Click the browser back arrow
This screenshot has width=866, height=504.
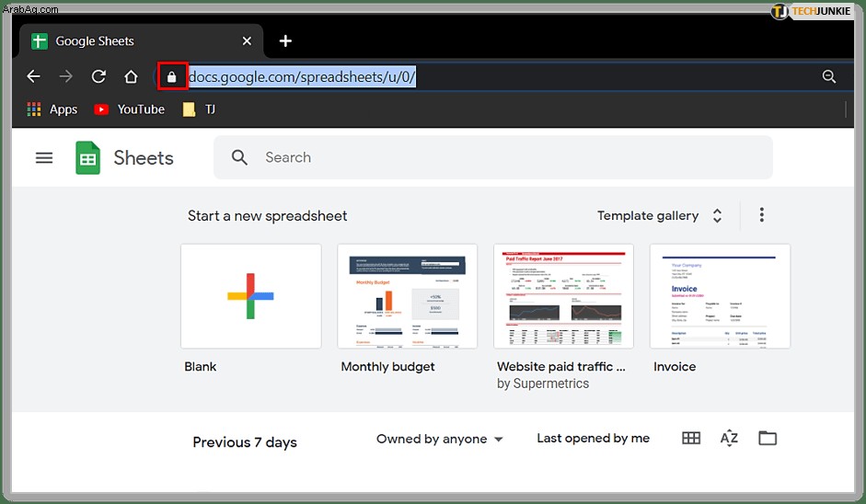(34, 76)
